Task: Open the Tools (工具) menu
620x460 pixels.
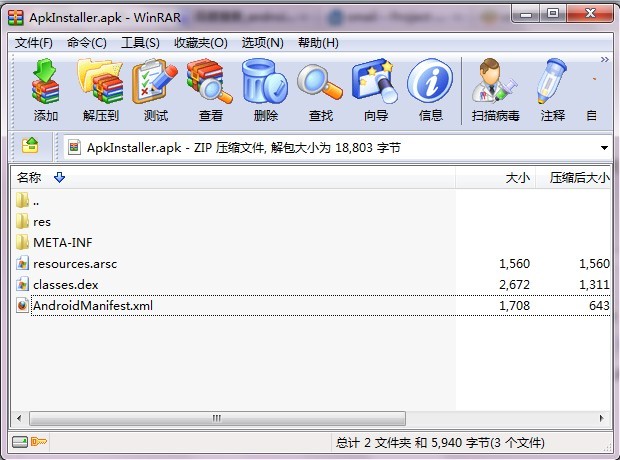Action: click(x=140, y=42)
